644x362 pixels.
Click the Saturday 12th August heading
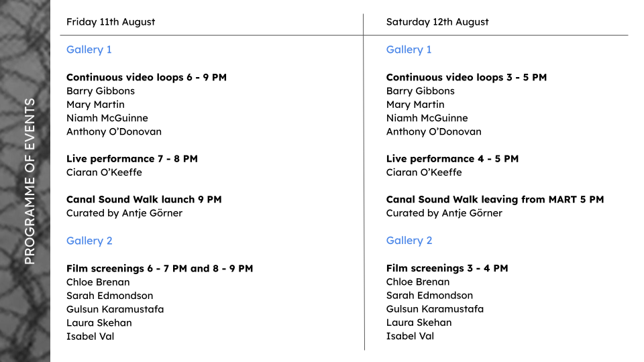pos(437,21)
